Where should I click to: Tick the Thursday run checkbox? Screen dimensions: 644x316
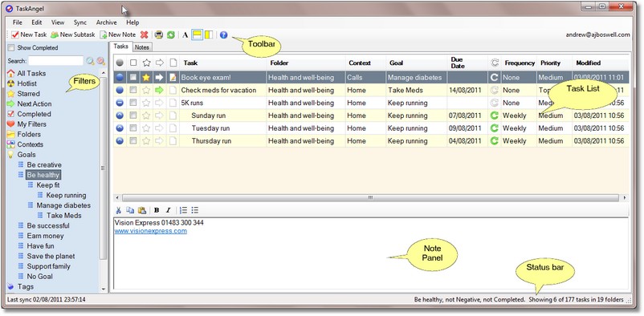click(133, 141)
